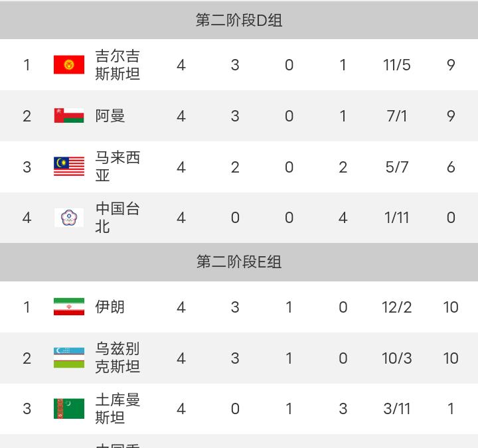Screen dimensions: 478x448
Task: Click Iran's 12/2 goals score
Action: pos(397,307)
